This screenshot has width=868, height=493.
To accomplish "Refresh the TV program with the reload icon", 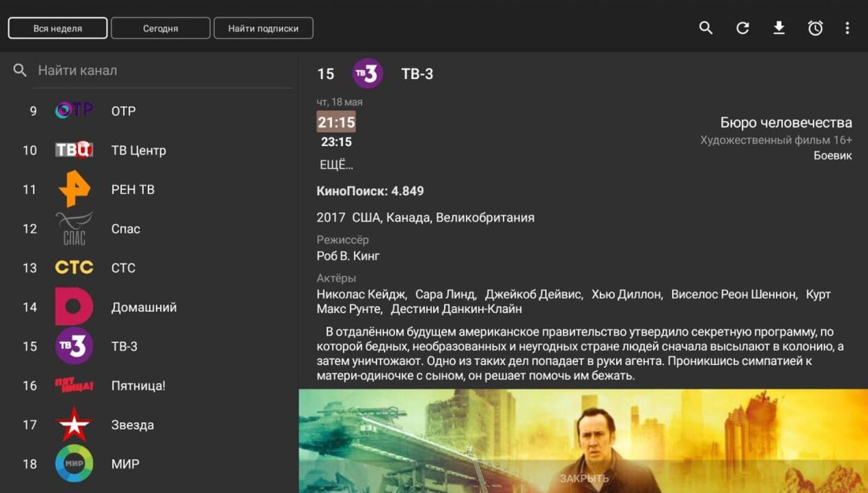I will coord(742,28).
